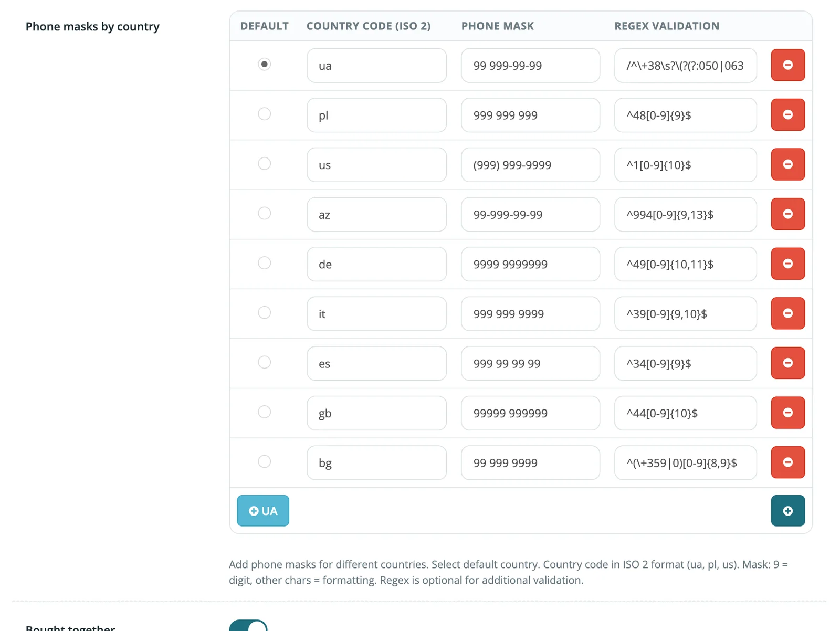
Task: Focus regex ^39[0-9]{9,10}$ field
Action: click(686, 314)
